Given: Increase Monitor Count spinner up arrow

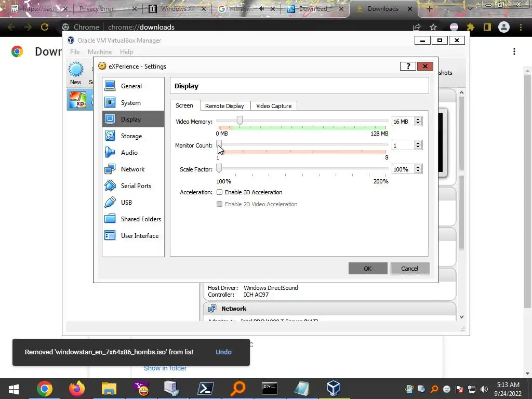Looking at the screenshot, I should [x=418, y=143].
